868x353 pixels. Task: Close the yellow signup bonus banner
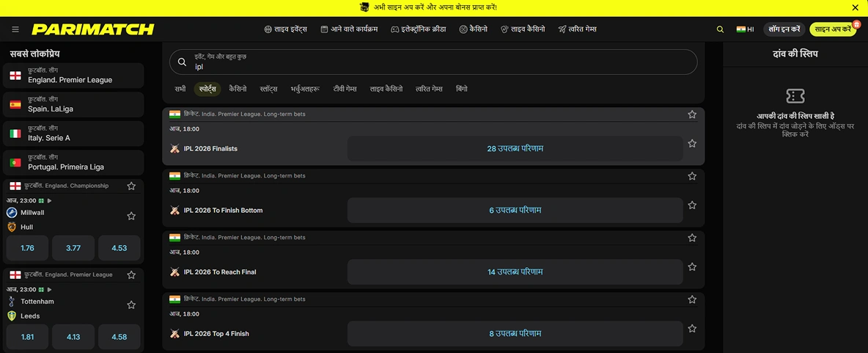coord(855,8)
